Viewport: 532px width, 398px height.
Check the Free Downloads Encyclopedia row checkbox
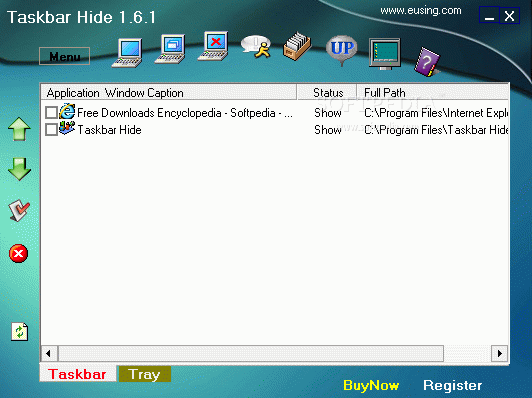click(51, 113)
